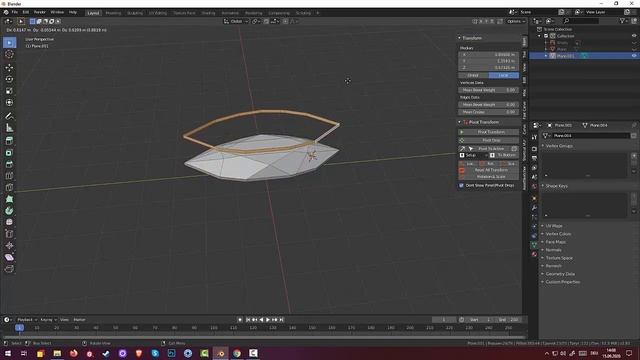Open the timeline Playback menu

27,320
